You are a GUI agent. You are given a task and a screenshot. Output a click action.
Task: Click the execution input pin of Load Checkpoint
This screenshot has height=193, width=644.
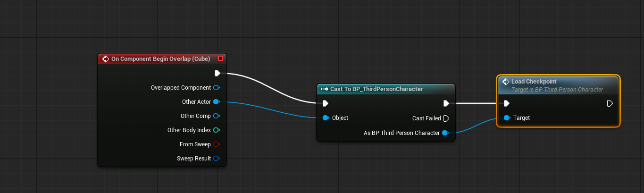coord(507,103)
